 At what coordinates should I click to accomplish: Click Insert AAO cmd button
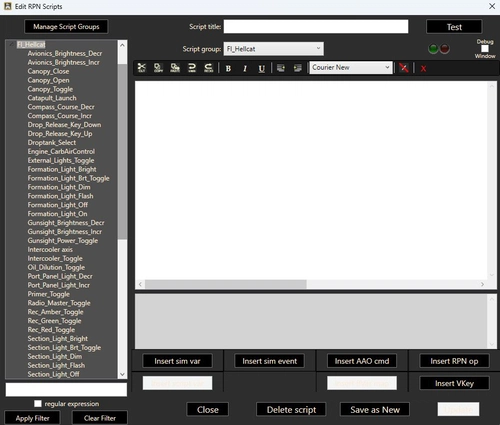click(x=362, y=361)
